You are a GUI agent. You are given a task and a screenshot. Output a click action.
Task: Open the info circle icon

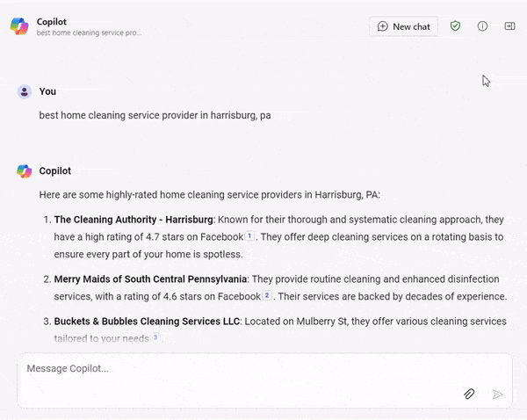tap(482, 26)
